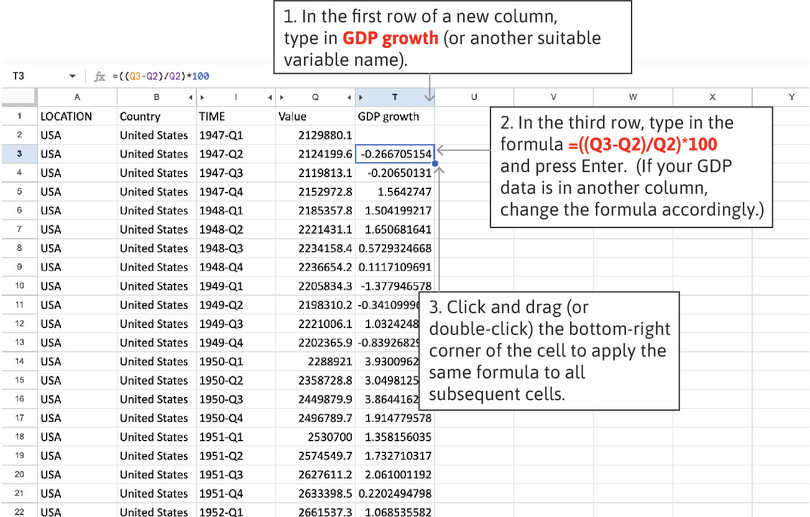810x517 pixels.
Task: Select the active cell showing -0.266705154
Action: coord(395,154)
